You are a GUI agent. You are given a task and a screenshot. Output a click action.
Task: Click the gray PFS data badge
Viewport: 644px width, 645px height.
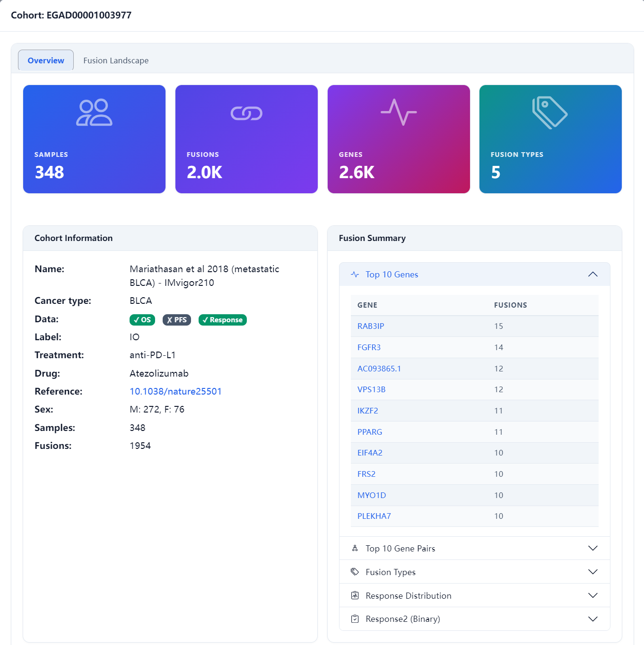click(177, 320)
